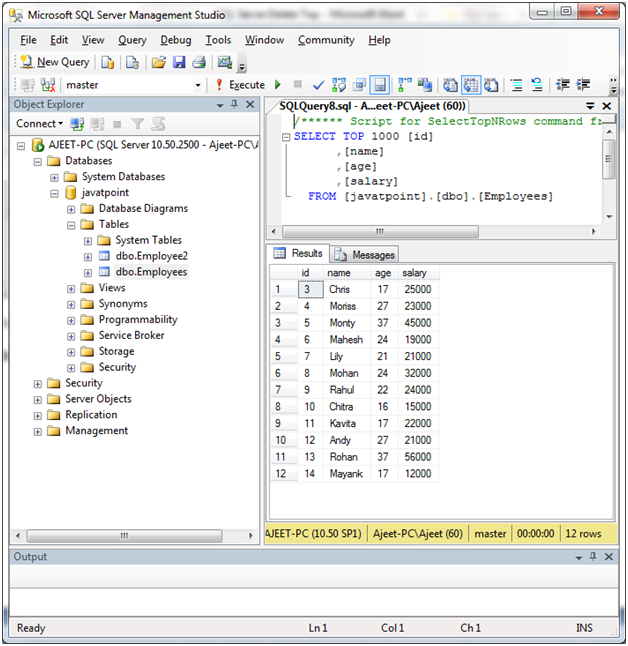Click the Filter funnel icon in Object Explorer

pos(138,124)
